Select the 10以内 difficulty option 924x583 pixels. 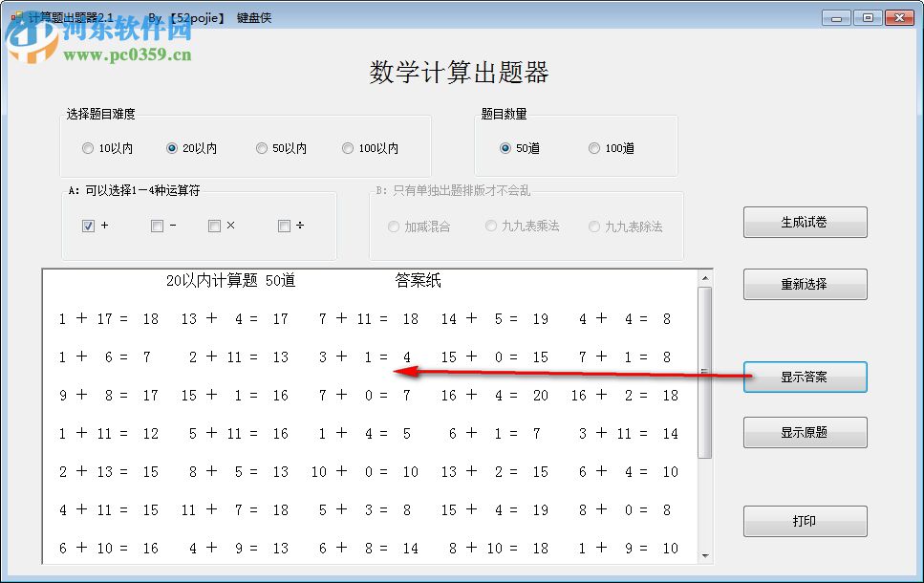(x=88, y=147)
